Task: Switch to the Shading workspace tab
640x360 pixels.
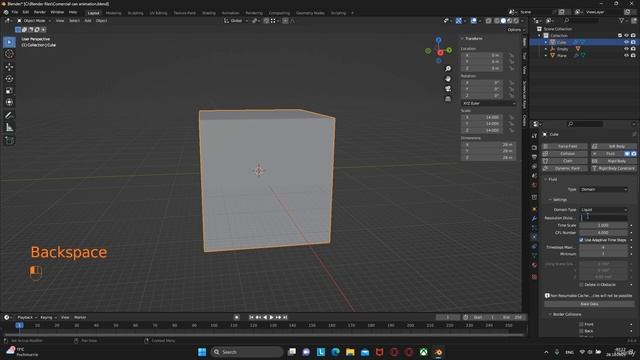Action: coord(209,13)
